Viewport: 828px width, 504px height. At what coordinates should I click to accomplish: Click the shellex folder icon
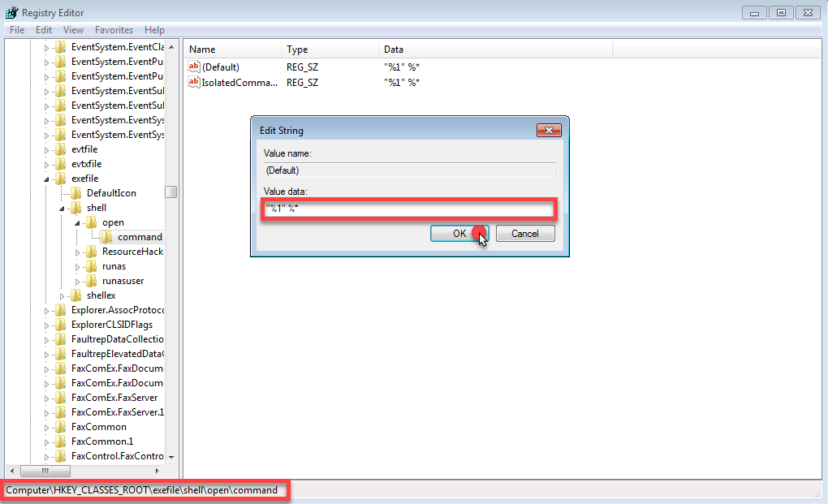pyautogui.click(x=75, y=295)
